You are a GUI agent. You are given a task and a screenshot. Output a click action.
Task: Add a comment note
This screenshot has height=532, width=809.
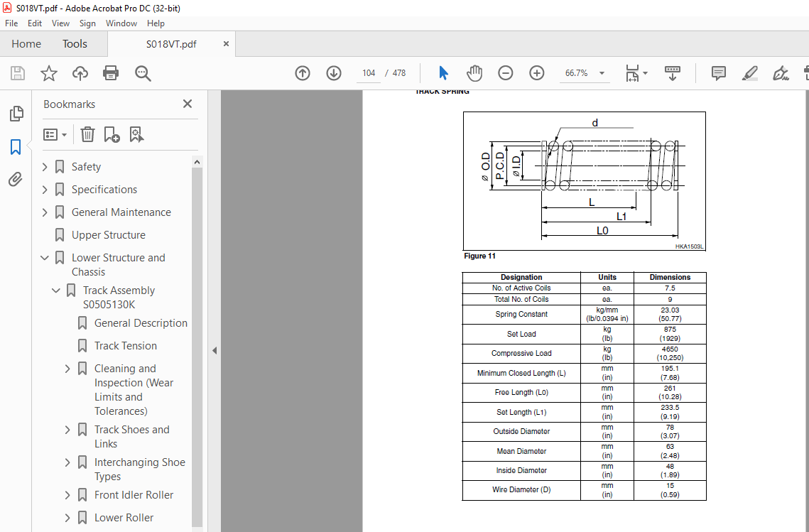pos(718,73)
